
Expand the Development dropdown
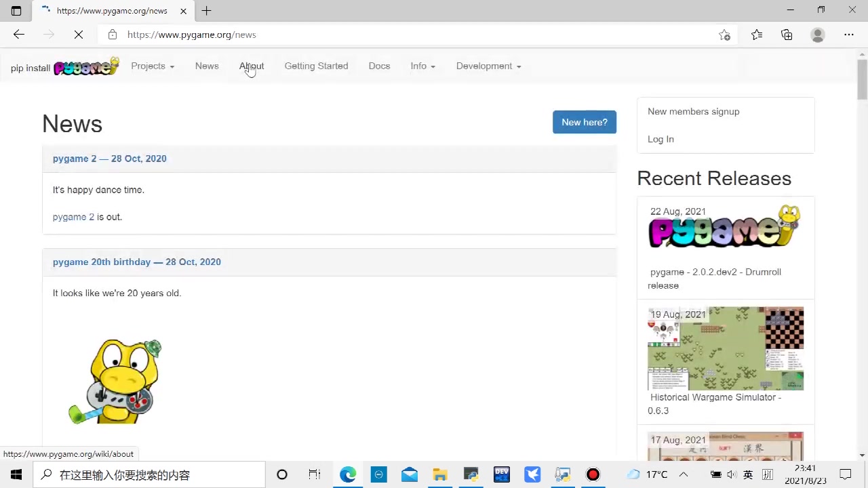point(488,66)
